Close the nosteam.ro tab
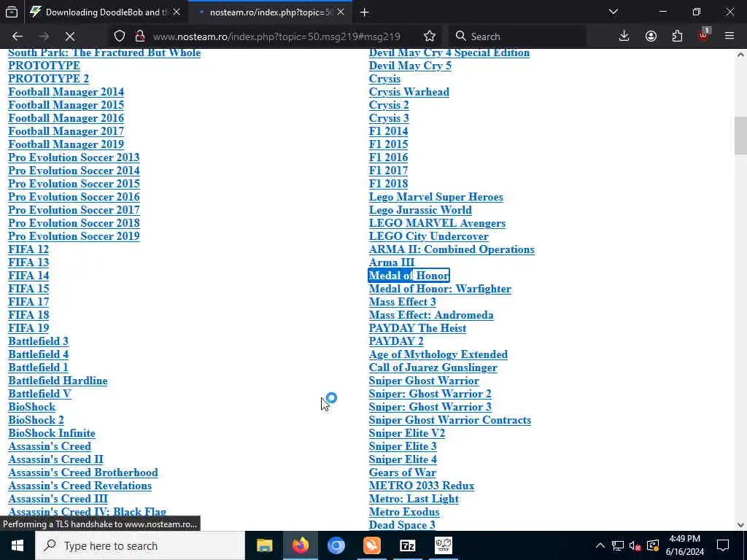Image resolution: width=747 pixels, height=560 pixels. click(341, 12)
